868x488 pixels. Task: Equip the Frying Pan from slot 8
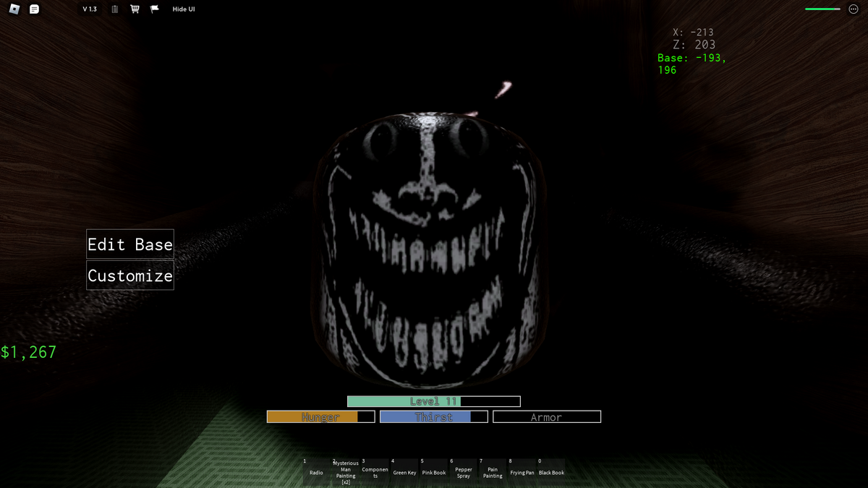click(522, 469)
